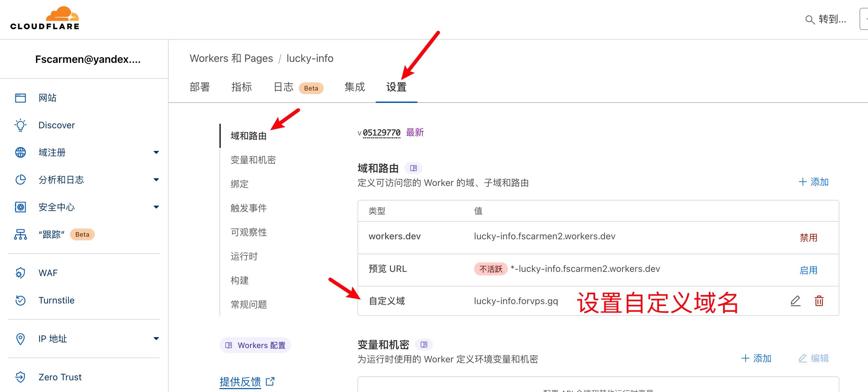The width and height of the screenshot is (868, 392).
Task: Expand the 域注册 menu arrow
Action: click(x=156, y=152)
